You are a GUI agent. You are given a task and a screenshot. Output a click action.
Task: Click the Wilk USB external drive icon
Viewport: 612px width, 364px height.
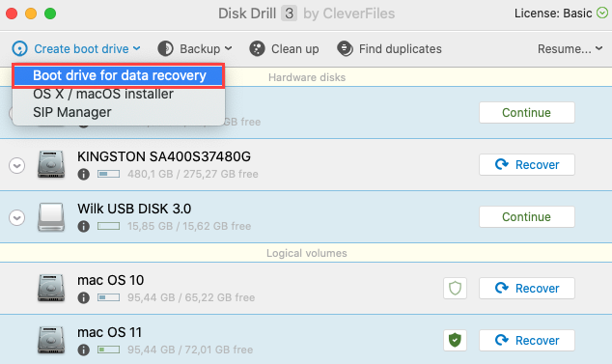click(x=51, y=217)
